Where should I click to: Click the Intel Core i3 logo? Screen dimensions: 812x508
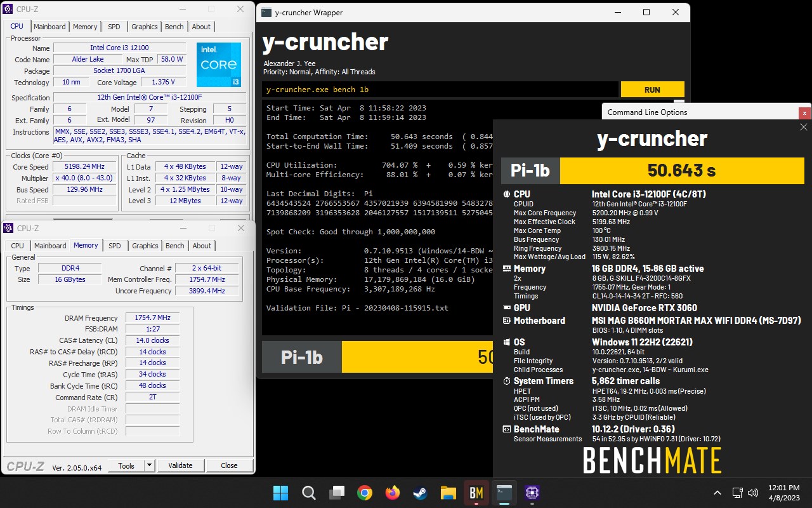[219, 65]
